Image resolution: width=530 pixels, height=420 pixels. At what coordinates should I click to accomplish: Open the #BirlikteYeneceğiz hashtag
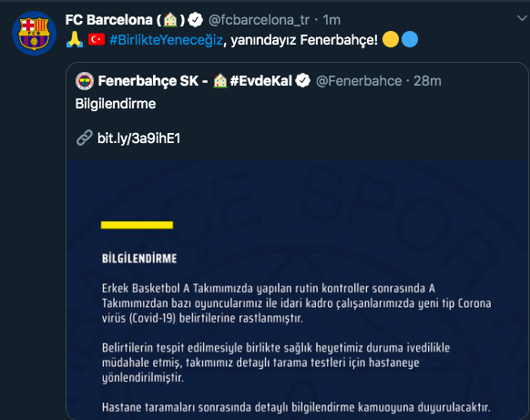tap(166, 40)
